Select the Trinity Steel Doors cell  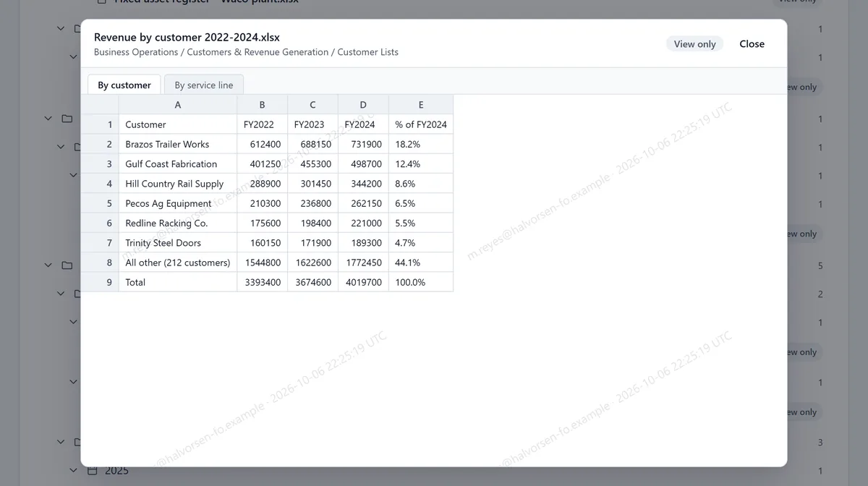pos(178,243)
